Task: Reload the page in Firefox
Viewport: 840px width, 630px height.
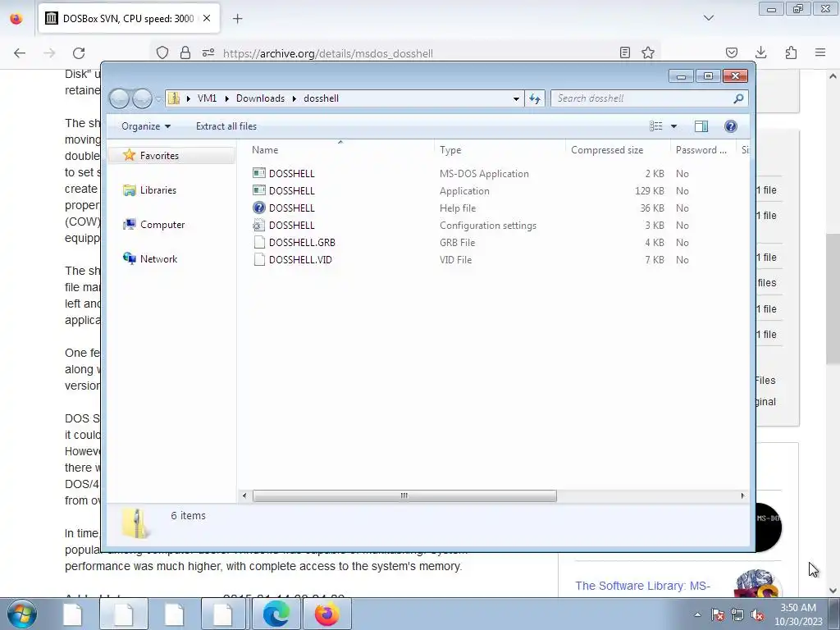Action: pos(79,52)
